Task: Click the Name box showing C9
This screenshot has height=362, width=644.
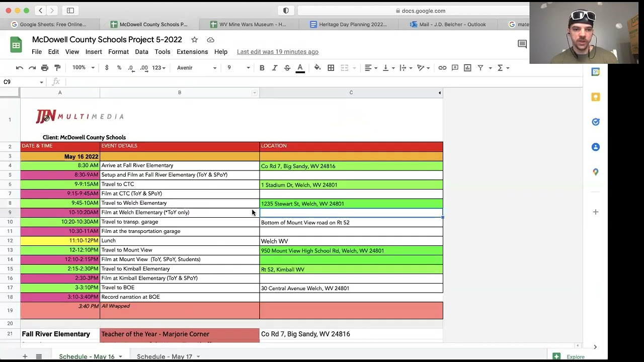Action: click(23, 82)
